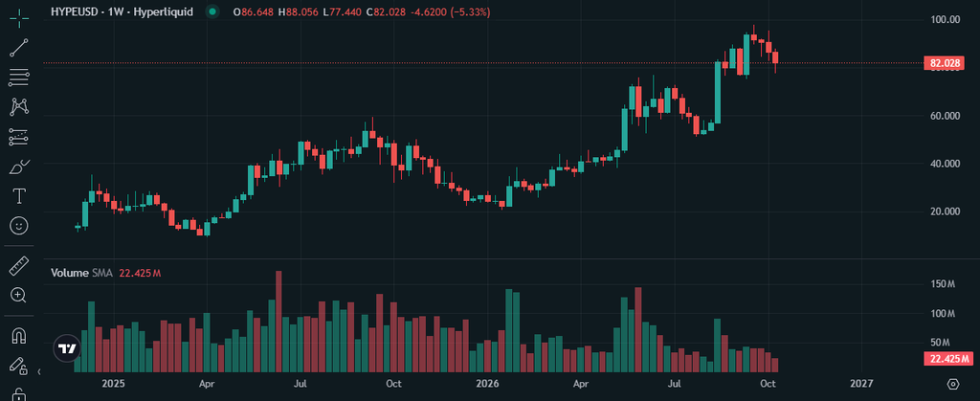Select the ruler measure tool
Screen dimensions: 980x401
(x=19, y=266)
